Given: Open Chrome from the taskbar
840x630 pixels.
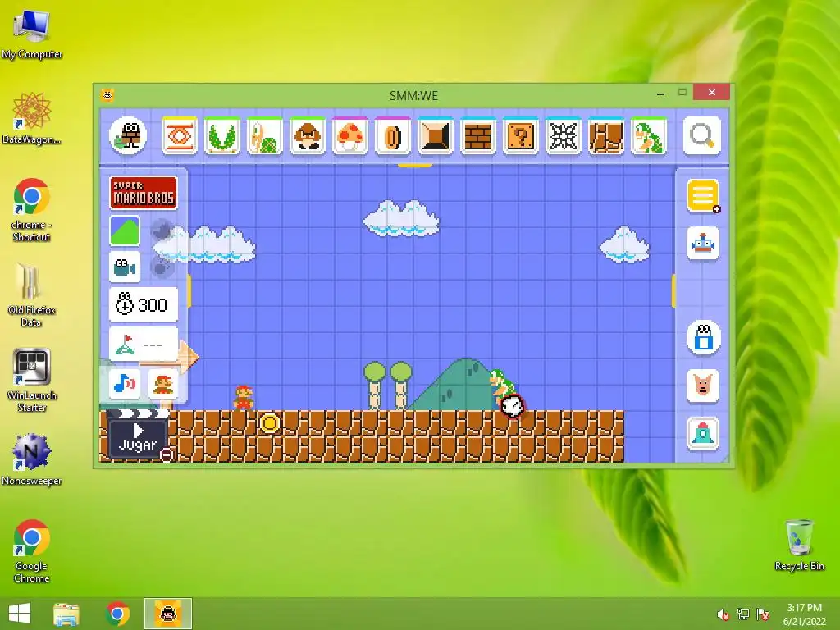Looking at the screenshot, I should 118,614.
